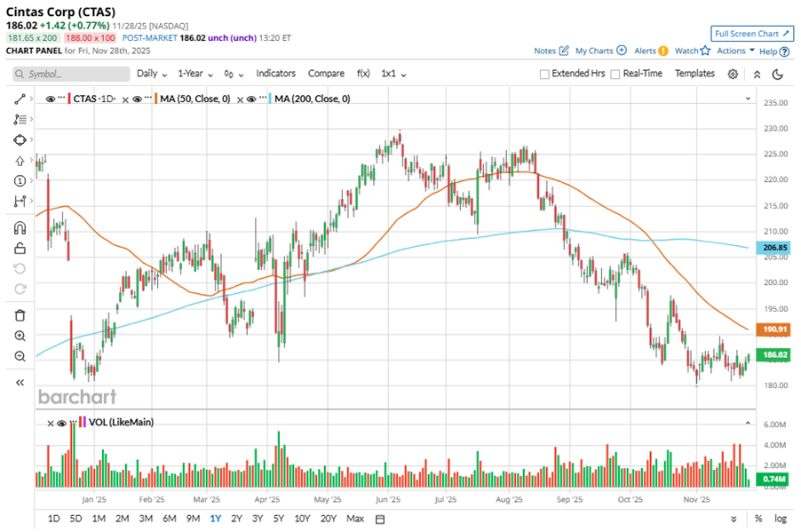Click the lock drawings icon
The image size is (801, 532).
pyautogui.click(x=20, y=249)
